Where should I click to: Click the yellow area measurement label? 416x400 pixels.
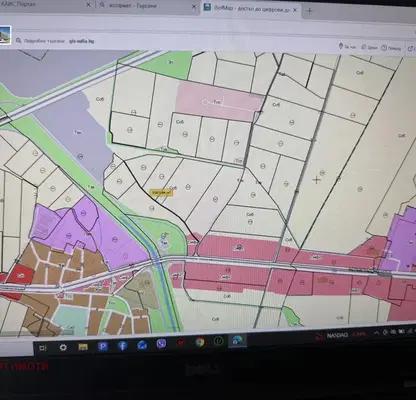coord(162,193)
